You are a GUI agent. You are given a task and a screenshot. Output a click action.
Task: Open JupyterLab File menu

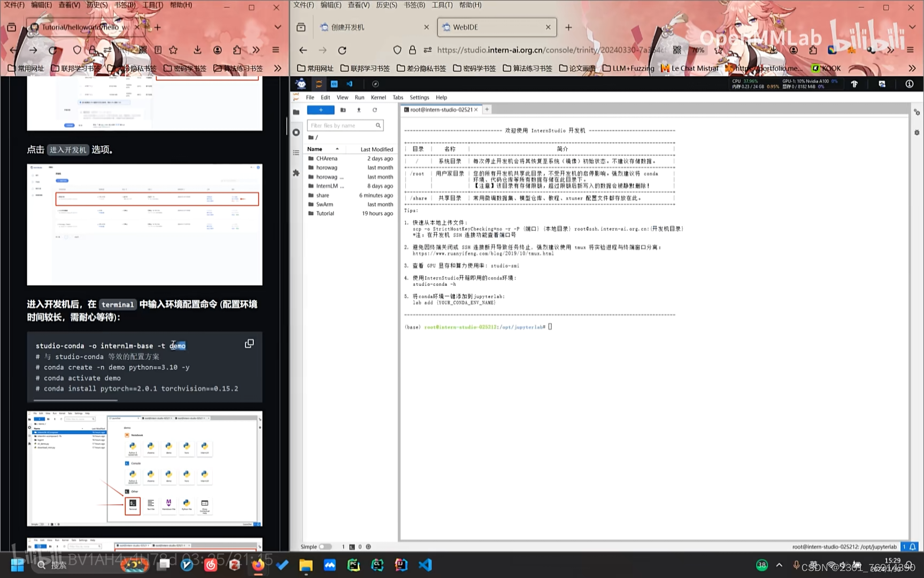coord(310,97)
